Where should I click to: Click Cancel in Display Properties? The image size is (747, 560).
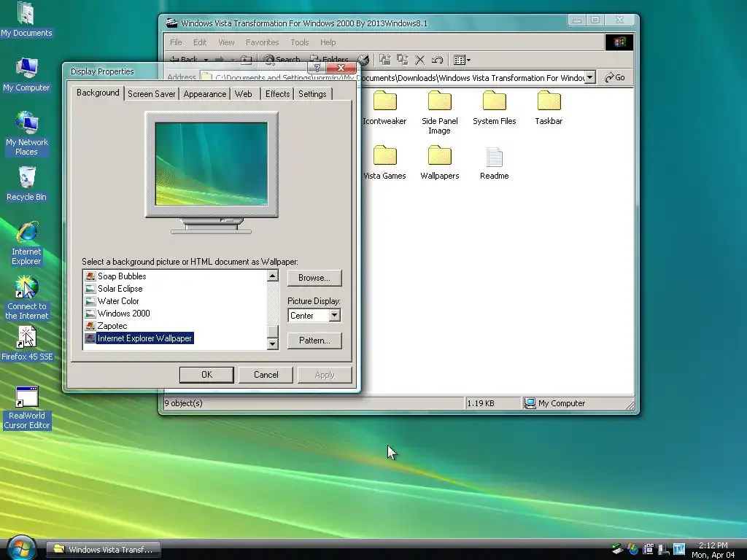[266, 375]
